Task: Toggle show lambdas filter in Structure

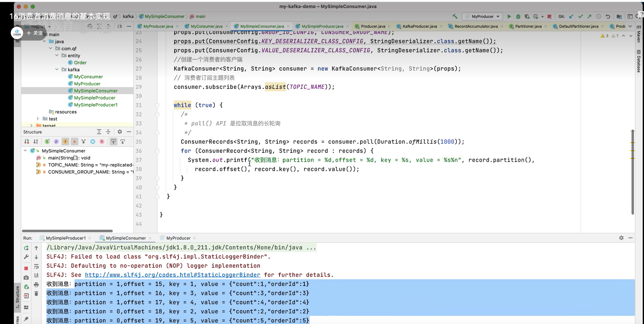Action: click(x=102, y=141)
